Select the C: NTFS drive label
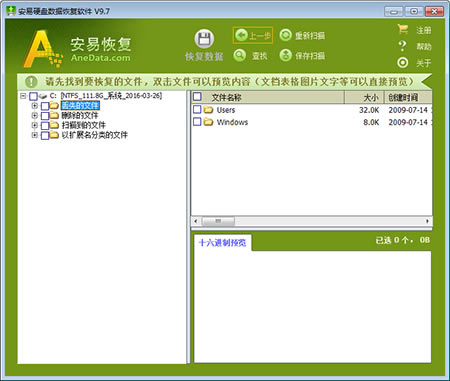450x381 pixels. 106,96
